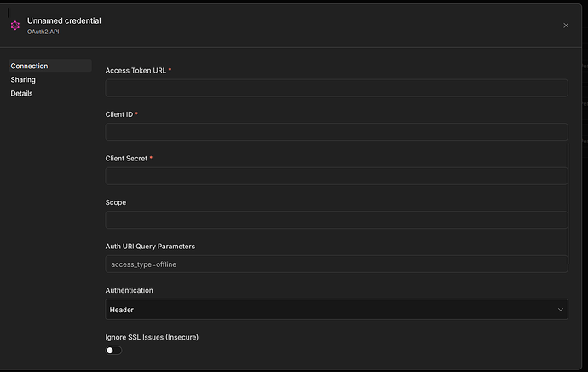
Task: Click the dialog's vertical scrollbar
Action: point(568,205)
